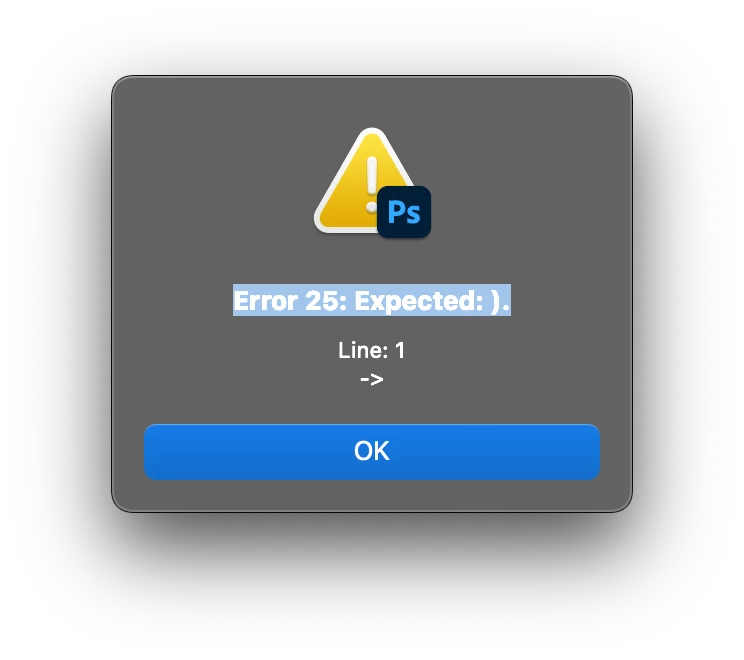744x660 pixels.
Task: Click the word Line: in the dialog
Action: coord(363,351)
